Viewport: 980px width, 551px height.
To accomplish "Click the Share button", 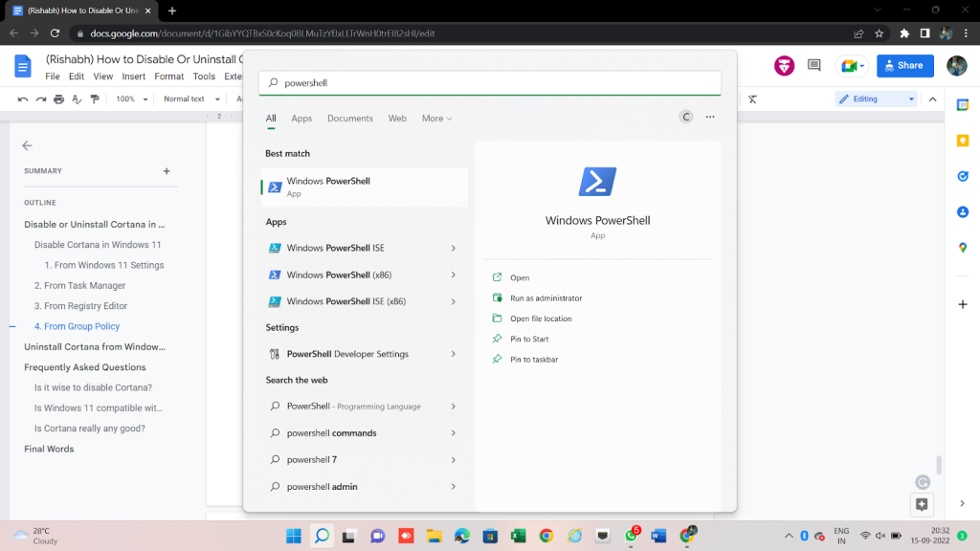I will pyautogui.click(x=903, y=66).
